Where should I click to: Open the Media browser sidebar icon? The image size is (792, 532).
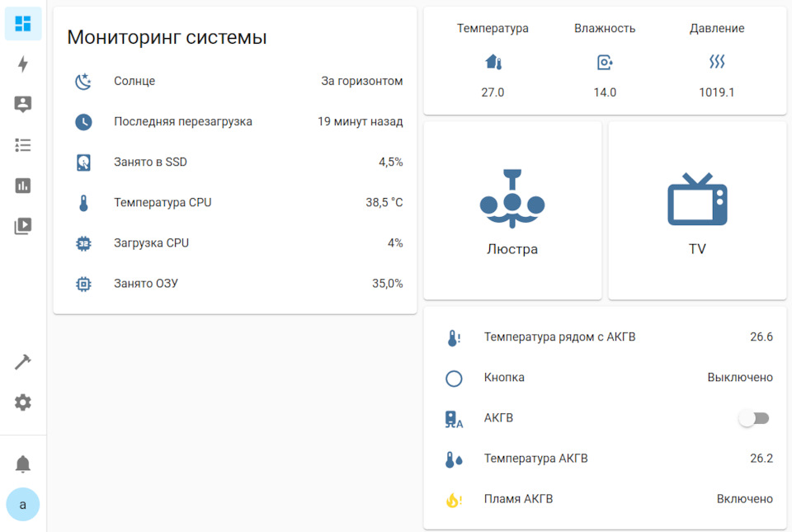click(23, 226)
